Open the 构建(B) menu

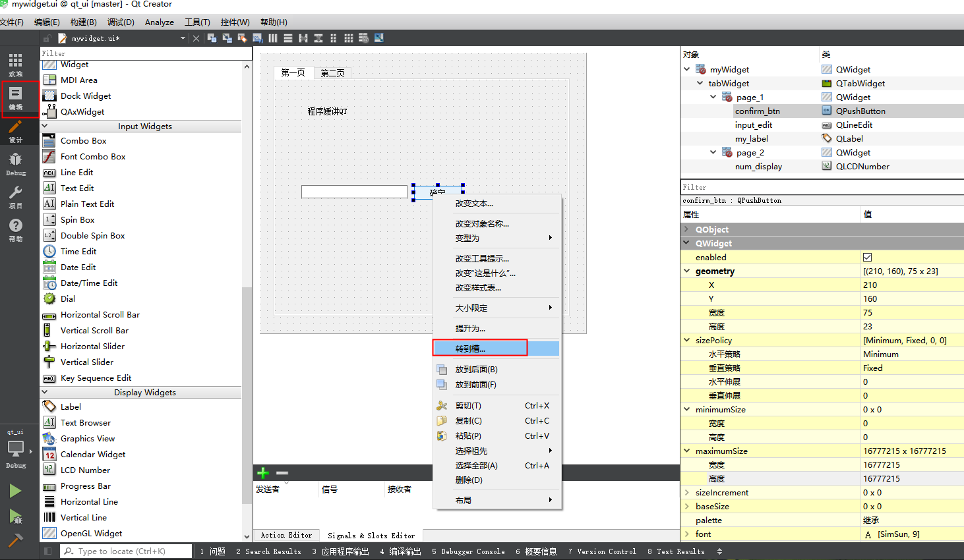click(x=84, y=22)
